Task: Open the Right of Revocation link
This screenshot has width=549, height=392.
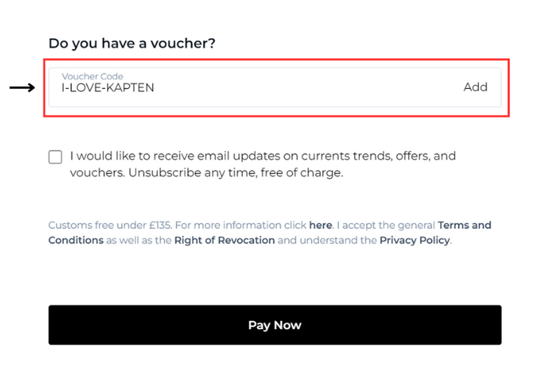Action: coord(224,240)
